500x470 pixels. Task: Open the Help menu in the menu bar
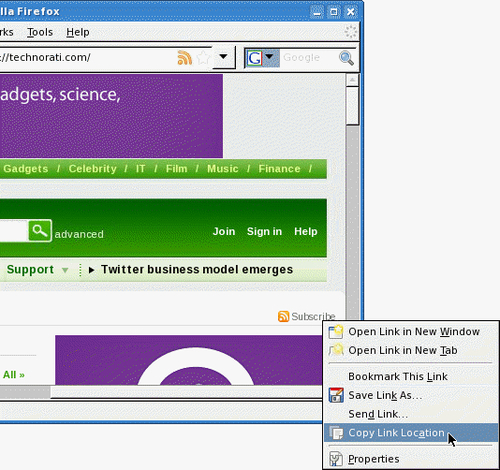[78, 32]
